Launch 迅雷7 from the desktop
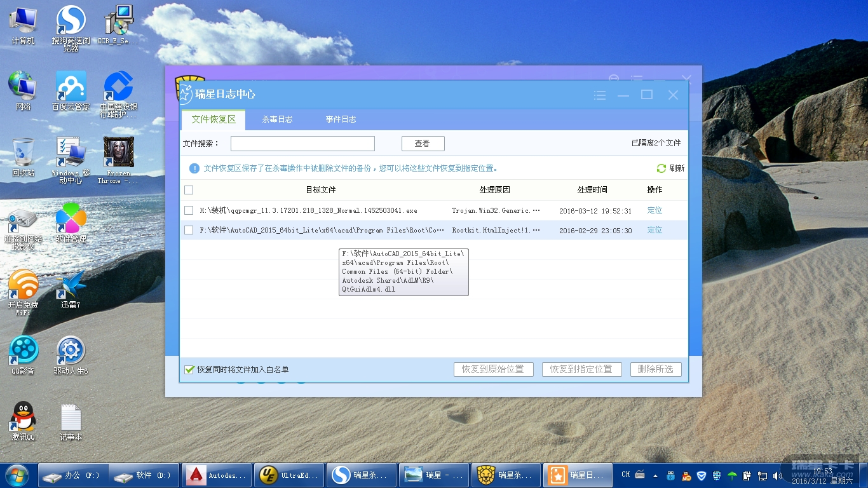The image size is (868, 488). pos(71,289)
